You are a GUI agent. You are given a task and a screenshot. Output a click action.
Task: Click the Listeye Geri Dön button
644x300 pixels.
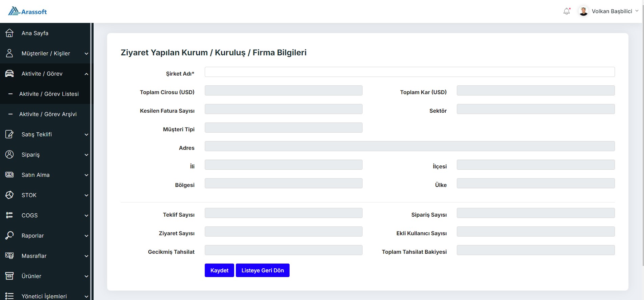click(x=263, y=270)
